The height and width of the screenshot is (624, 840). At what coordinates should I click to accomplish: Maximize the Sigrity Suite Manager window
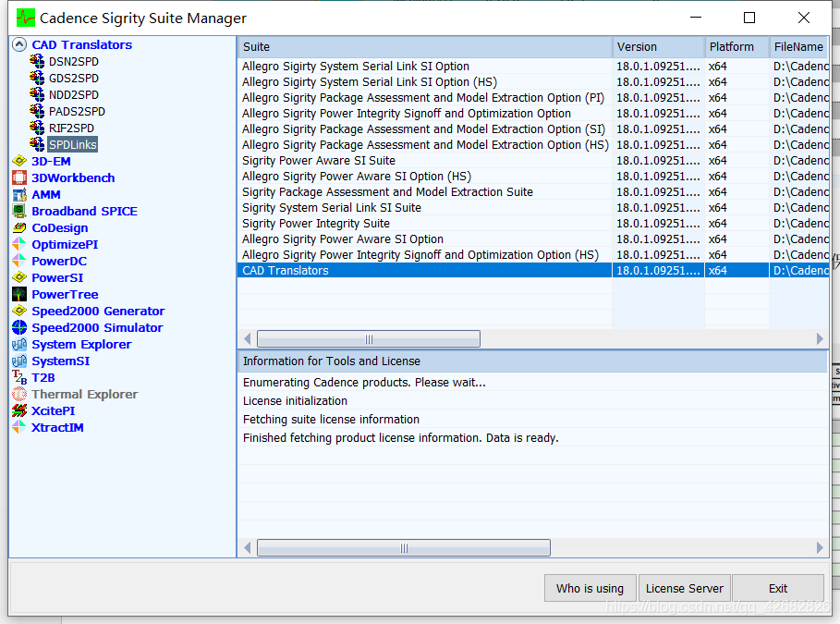(x=749, y=18)
